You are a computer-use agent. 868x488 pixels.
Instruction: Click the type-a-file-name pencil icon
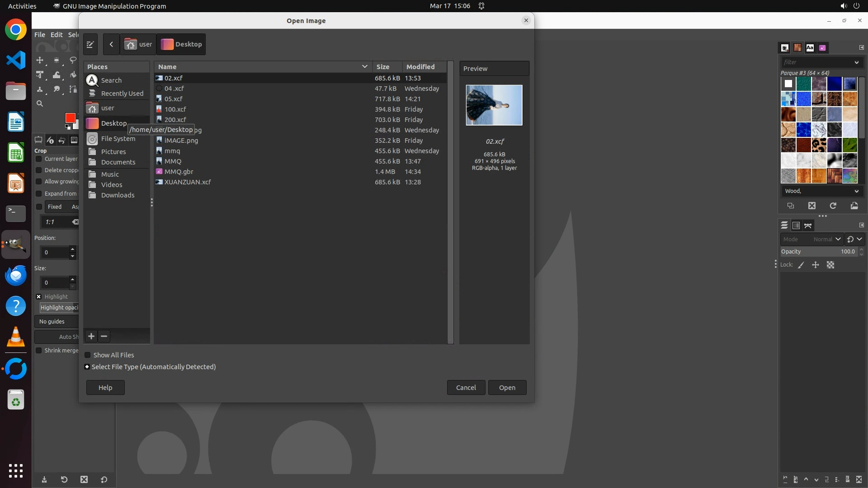90,44
